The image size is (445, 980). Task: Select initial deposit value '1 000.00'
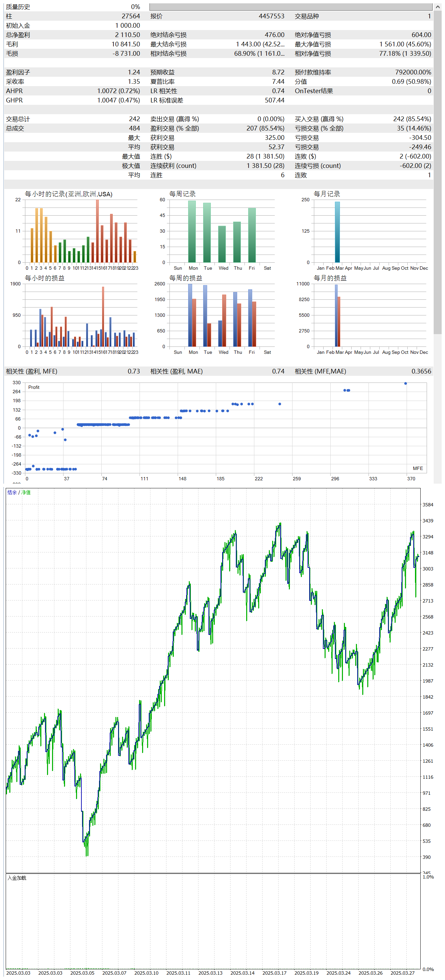(127, 25)
